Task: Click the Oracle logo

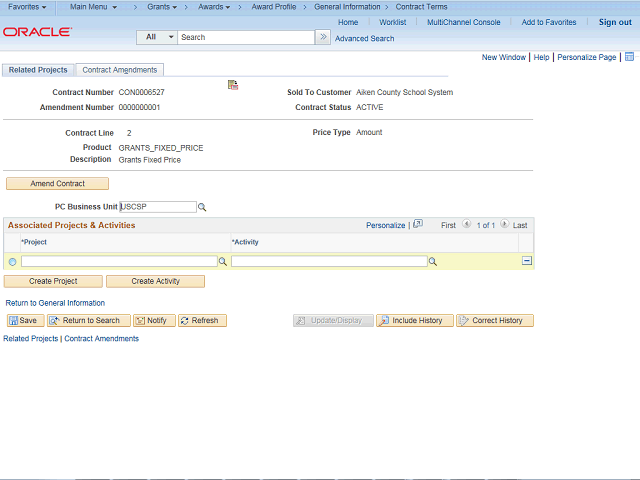Action: (x=38, y=32)
